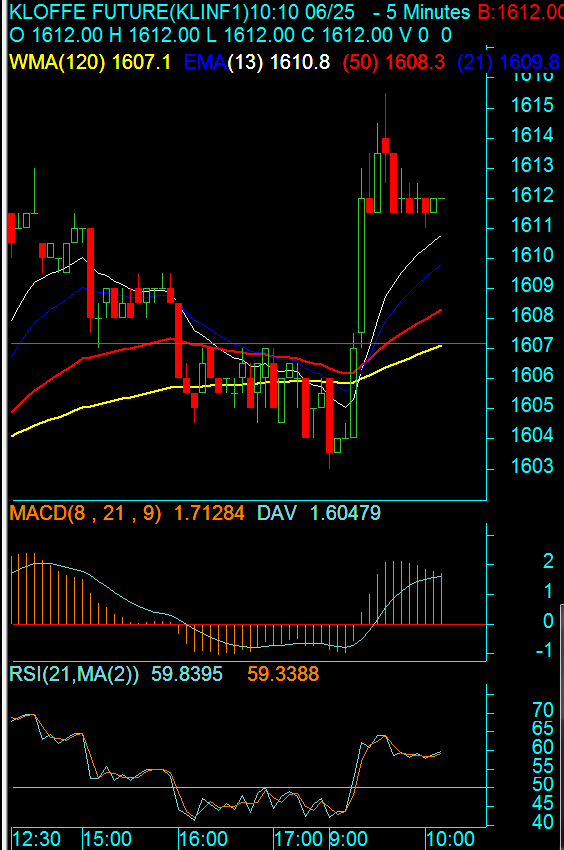Click the high price 'H 1612.00'
The image size is (564, 850).
[155, 35]
